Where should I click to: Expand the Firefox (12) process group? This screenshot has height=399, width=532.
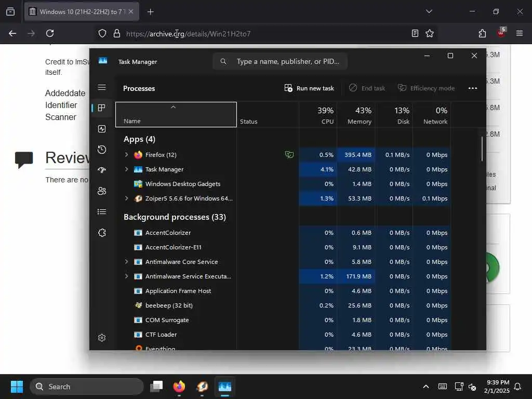click(127, 155)
